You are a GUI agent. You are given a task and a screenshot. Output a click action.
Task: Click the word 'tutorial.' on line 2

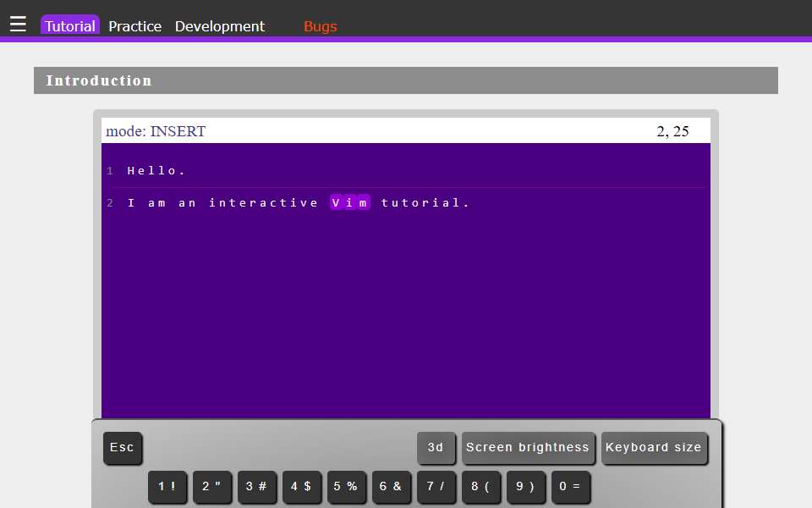pos(425,202)
